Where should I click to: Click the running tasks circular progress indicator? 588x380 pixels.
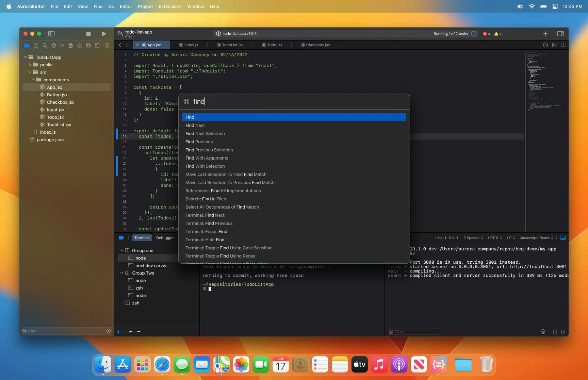[474, 34]
